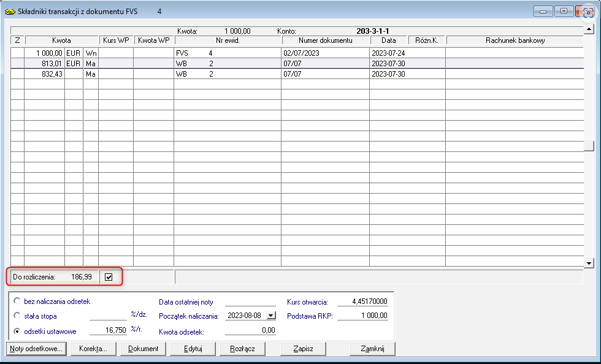Click the Wn side cell in first row
The height and width of the screenshot is (364, 601).
91,53
